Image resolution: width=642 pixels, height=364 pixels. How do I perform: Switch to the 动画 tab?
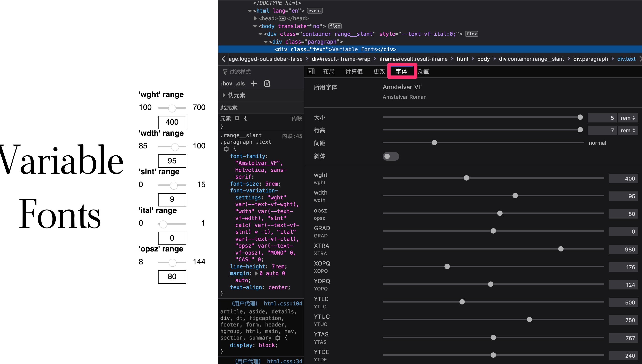[x=423, y=71]
